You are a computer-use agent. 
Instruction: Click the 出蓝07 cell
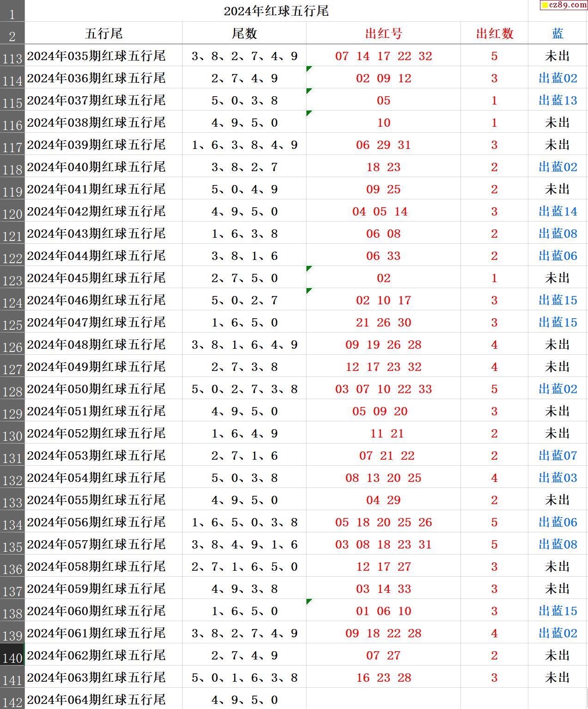[x=558, y=456]
